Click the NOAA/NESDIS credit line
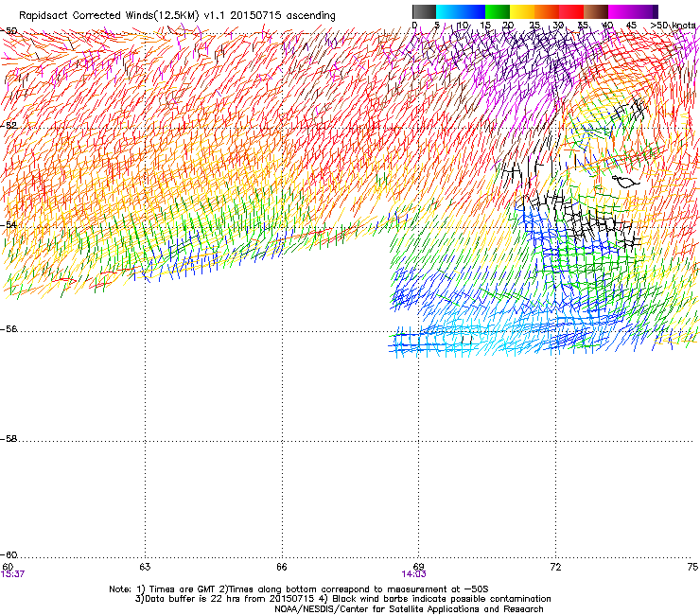700x615 pixels. pos(409,609)
